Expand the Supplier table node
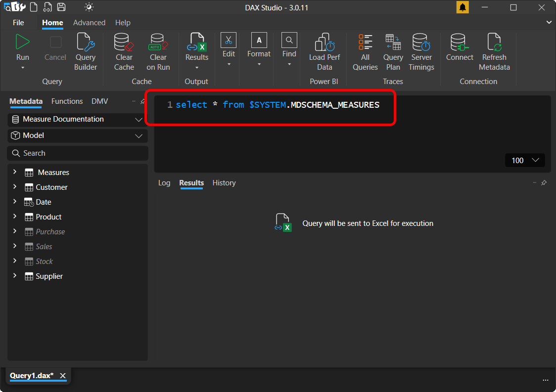Image resolution: width=556 pixels, height=392 pixels. click(15, 276)
